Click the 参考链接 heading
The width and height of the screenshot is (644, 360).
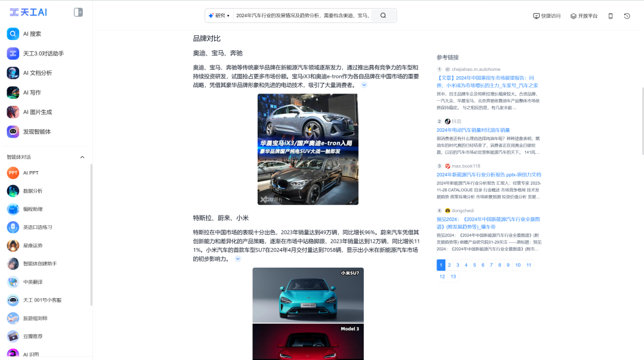point(448,57)
